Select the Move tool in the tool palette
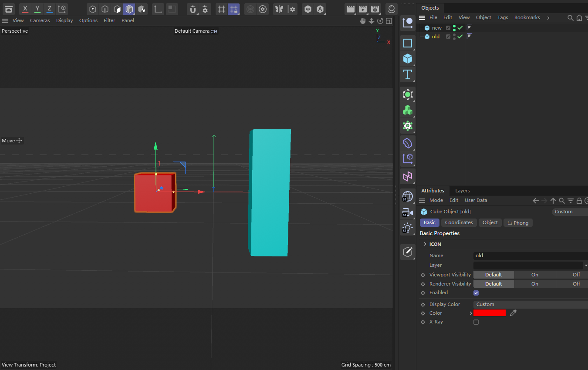Viewport: 588px width, 370px height. point(408,23)
